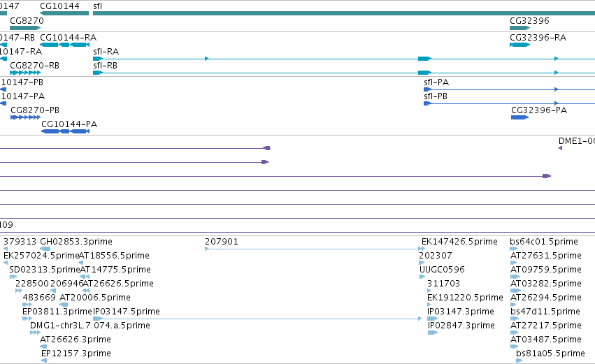Click the 228500 feature label
Screen dimensions: 595x364
[32, 284]
